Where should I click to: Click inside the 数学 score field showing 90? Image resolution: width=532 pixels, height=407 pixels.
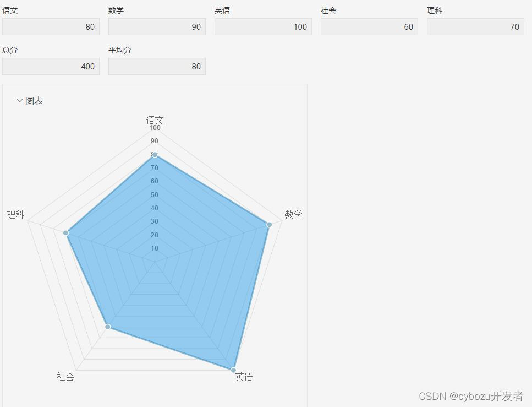(157, 26)
